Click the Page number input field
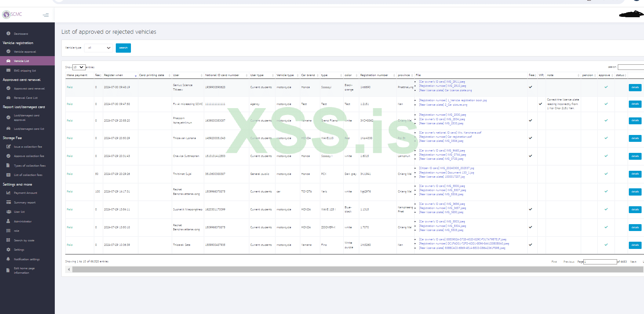The width and height of the screenshot is (644, 314). point(600,262)
